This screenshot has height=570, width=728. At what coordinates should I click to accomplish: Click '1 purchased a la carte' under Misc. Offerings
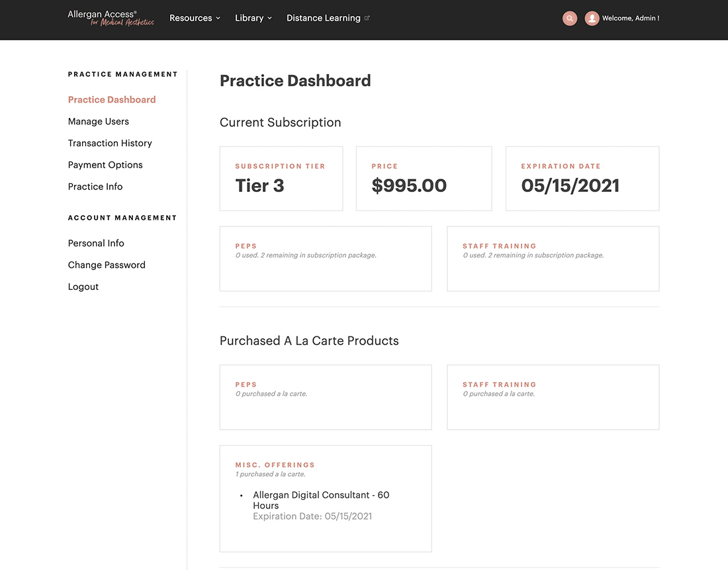coord(270,474)
